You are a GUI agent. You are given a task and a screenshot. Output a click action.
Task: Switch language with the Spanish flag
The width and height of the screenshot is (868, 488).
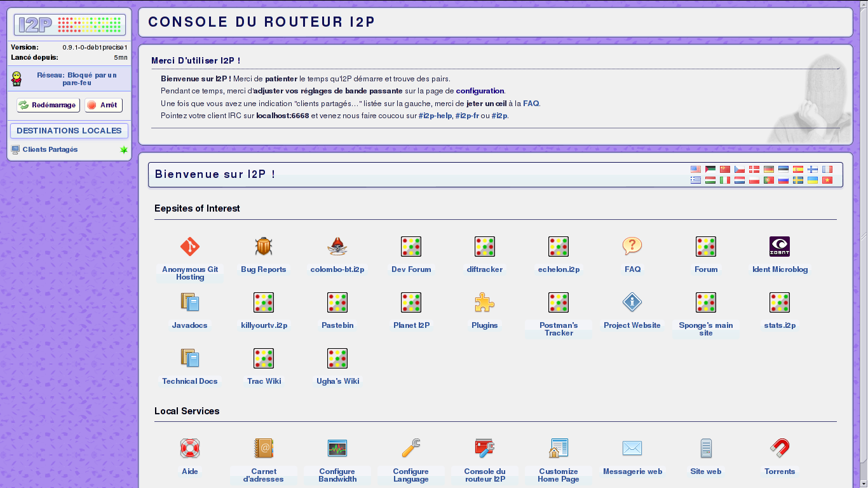[798, 169]
